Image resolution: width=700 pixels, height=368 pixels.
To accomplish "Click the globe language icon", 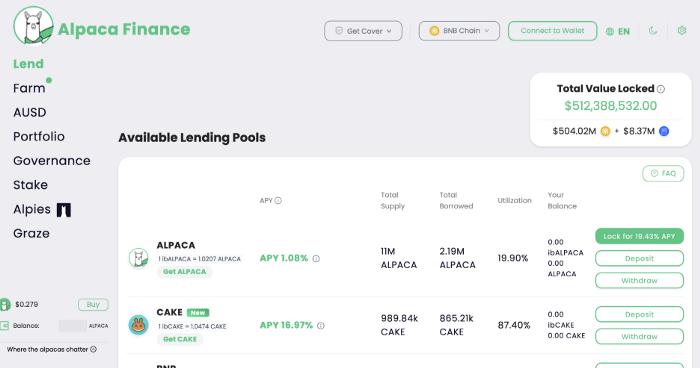I will [610, 32].
